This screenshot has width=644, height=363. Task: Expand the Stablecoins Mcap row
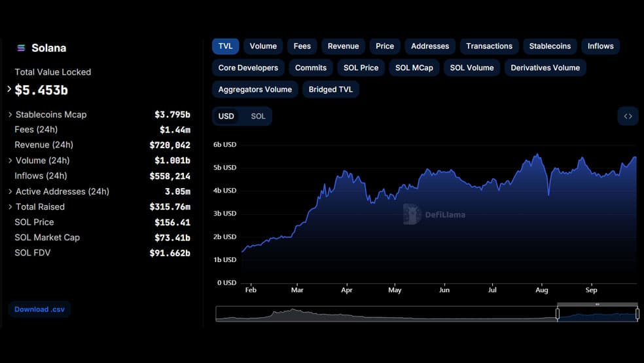(x=10, y=115)
